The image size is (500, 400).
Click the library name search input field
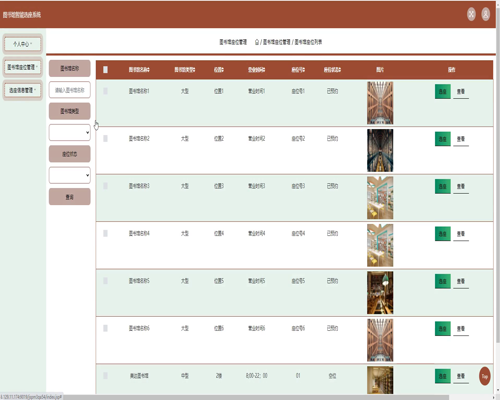[x=70, y=90]
